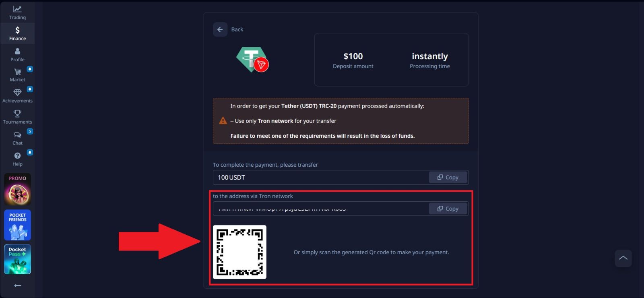644x298 pixels.
Task: Open the Market cart icon
Action: (17, 72)
